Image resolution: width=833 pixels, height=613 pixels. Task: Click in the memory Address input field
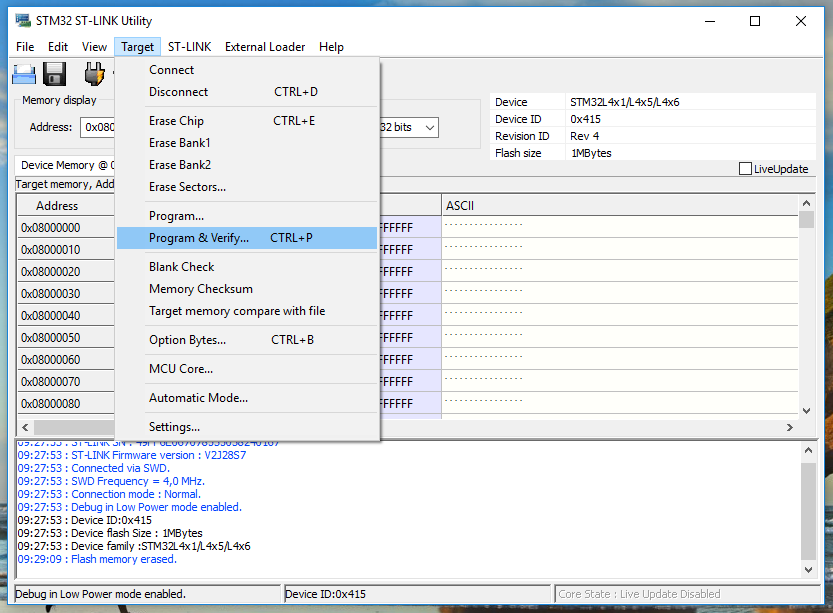[97, 127]
